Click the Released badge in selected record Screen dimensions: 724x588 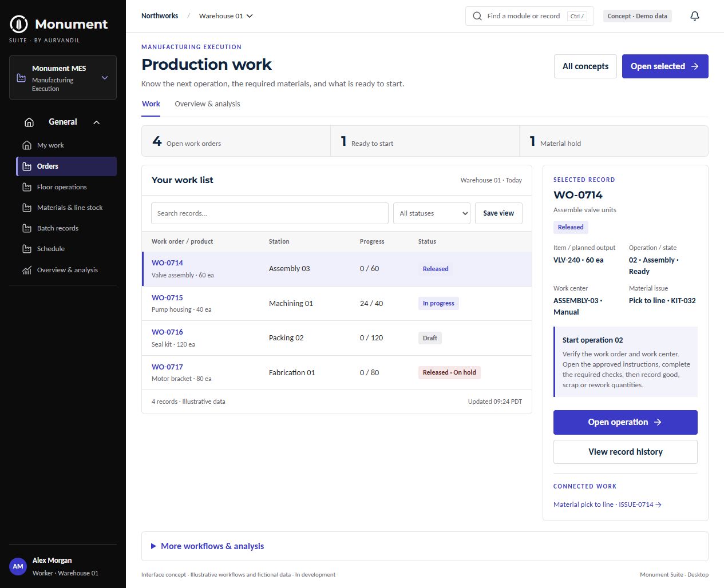[571, 227]
